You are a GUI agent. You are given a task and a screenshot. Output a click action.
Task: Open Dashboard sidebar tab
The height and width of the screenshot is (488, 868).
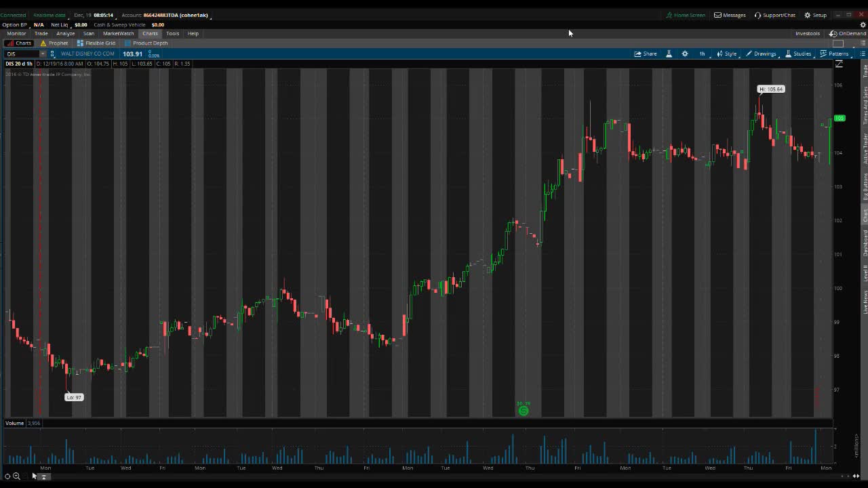pos(865,243)
